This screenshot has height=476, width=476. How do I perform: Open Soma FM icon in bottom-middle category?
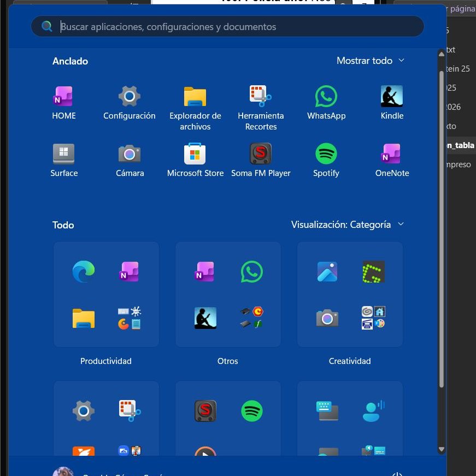point(205,411)
